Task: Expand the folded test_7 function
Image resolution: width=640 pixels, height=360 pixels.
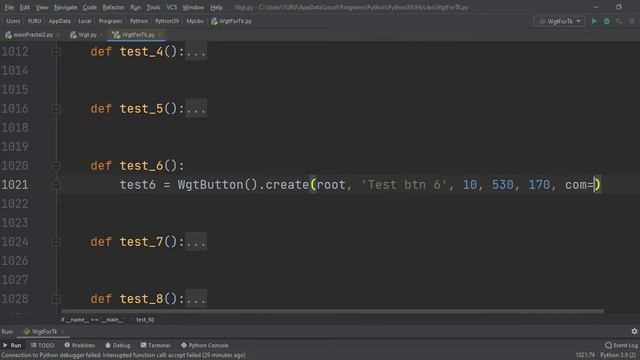Action: [x=56, y=242]
